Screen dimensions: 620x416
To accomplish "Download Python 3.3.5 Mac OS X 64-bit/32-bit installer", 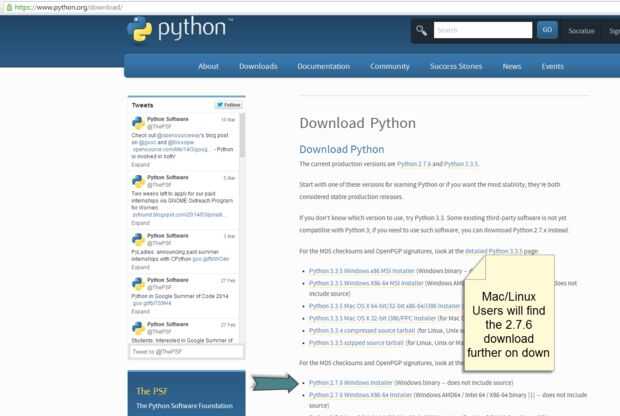I will pyautogui.click(x=384, y=306).
